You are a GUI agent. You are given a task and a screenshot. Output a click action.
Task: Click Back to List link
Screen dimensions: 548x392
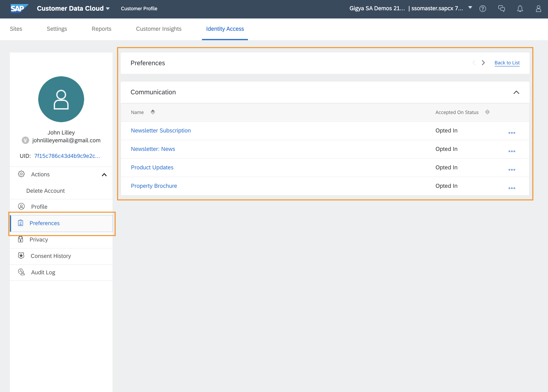pyautogui.click(x=507, y=63)
